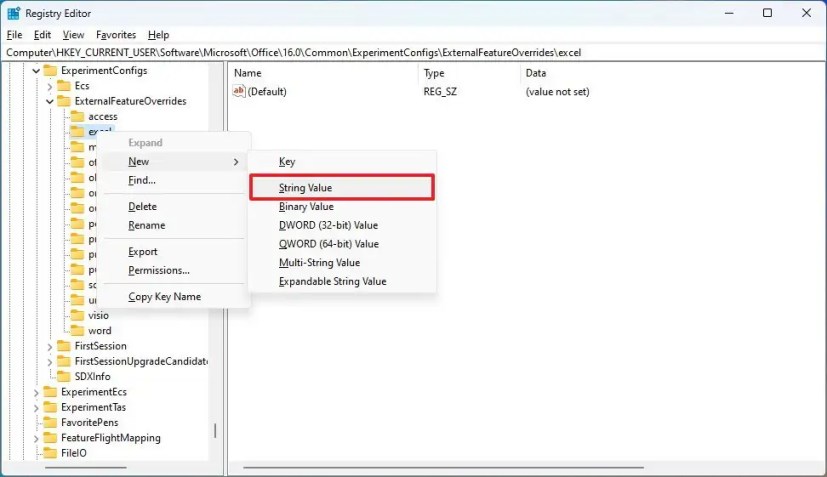Select the word key label
Image resolution: width=827 pixels, height=477 pixels.
tap(100, 331)
